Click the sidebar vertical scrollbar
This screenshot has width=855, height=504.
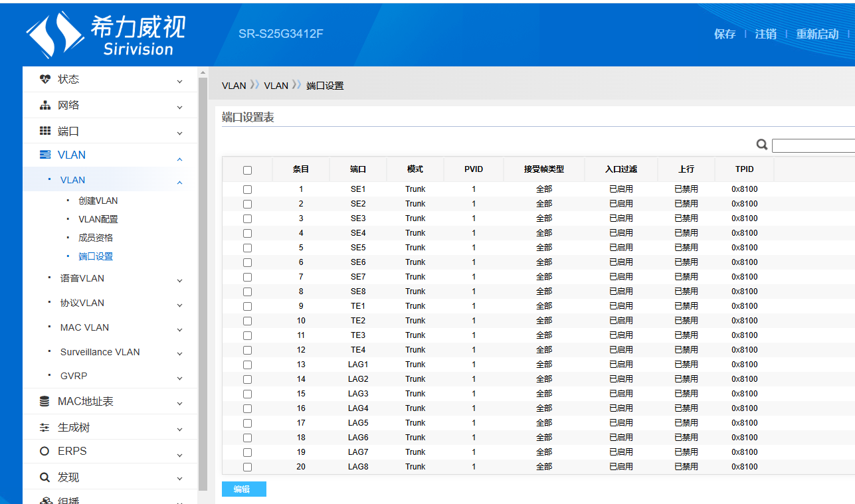(203, 266)
